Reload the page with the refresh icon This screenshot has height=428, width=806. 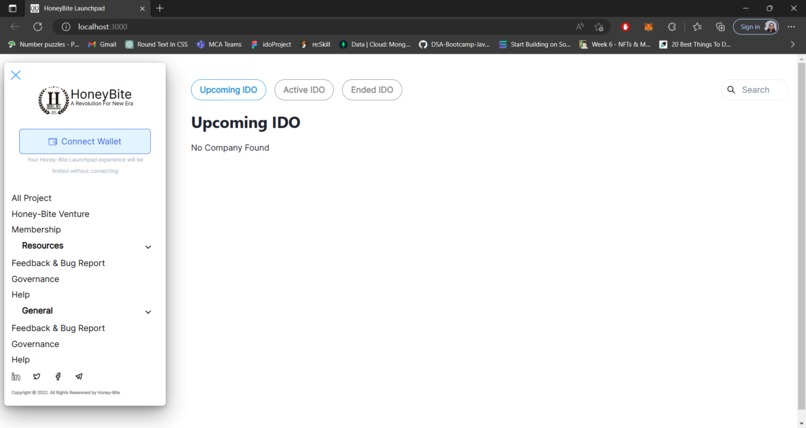[x=38, y=27]
